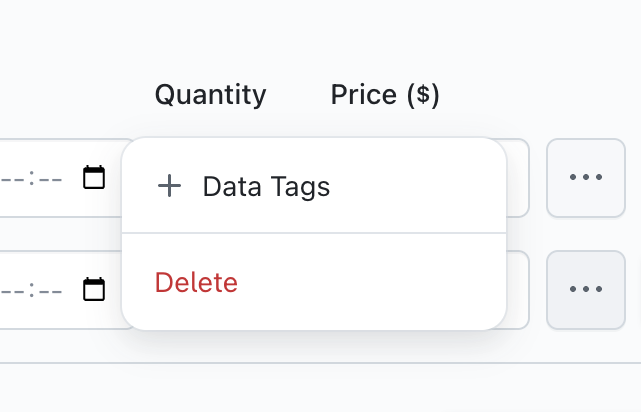Click the blank area below the rows to dismiss the menu
The width and height of the screenshot is (641, 412).
320,388
